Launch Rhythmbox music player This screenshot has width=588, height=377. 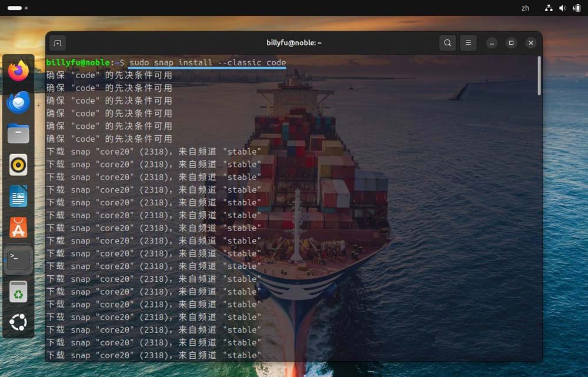coord(18,165)
